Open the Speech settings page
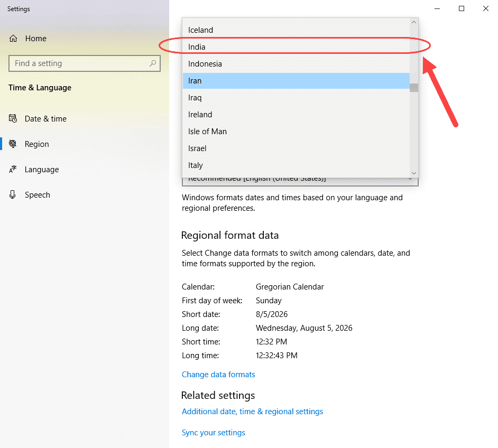This screenshot has width=498, height=448. click(85, 195)
